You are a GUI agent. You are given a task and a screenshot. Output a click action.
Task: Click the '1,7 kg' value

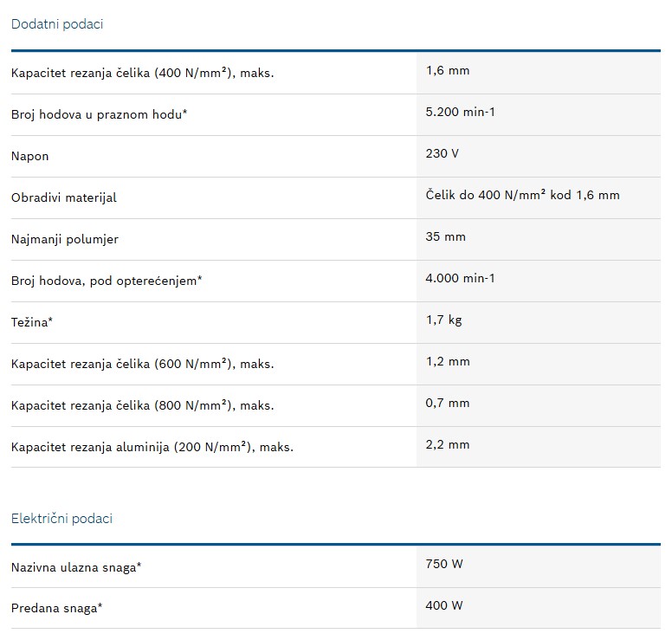pos(443,320)
